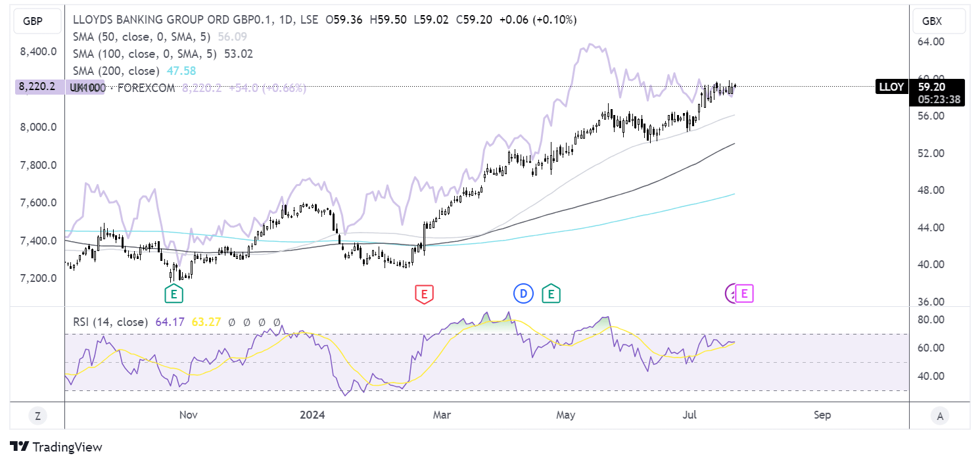Screen dimensions: 980x464
Task: Click the 7,200.0 left scale label
Action: (38, 278)
